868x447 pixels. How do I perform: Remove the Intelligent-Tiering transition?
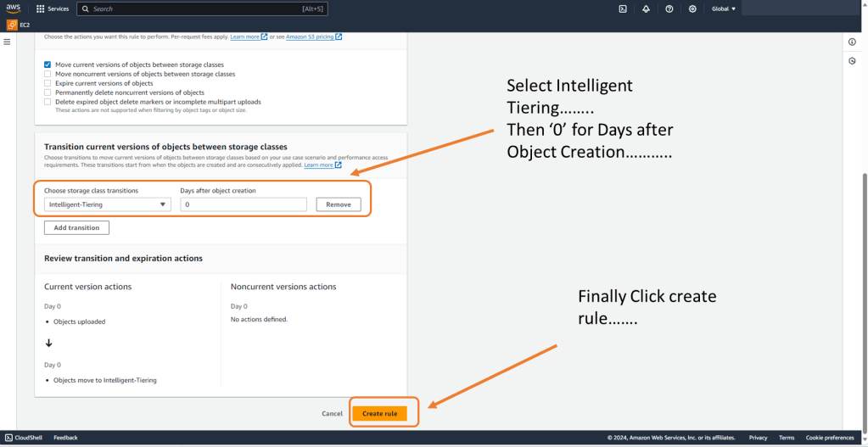339,204
